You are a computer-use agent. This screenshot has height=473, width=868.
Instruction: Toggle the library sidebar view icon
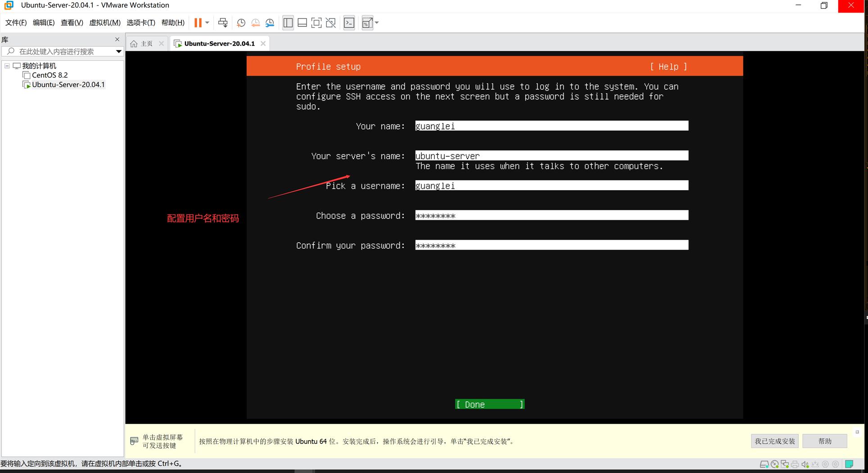pos(288,23)
